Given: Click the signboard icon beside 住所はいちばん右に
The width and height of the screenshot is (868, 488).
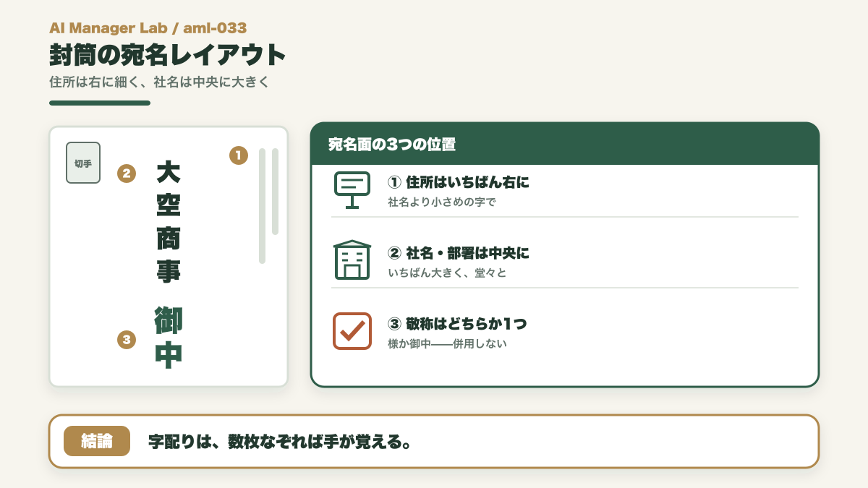Looking at the screenshot, I should pos(352,190).
